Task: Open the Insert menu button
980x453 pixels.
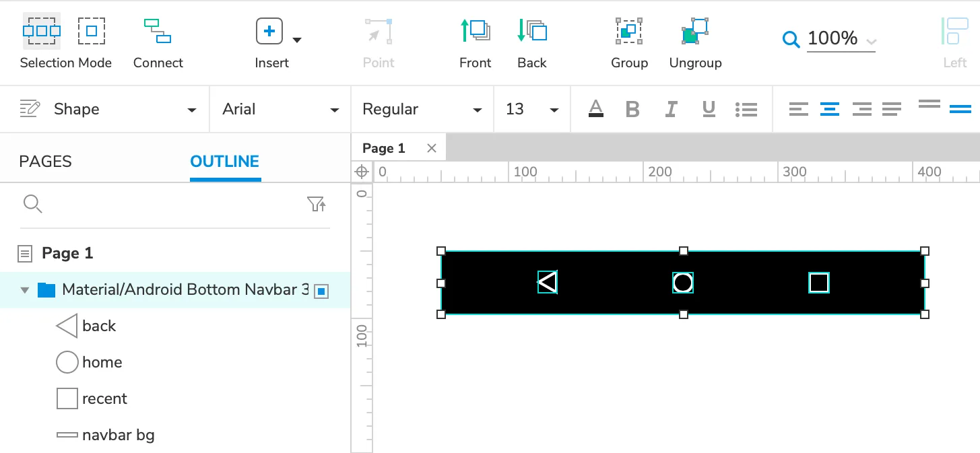Action: coord(270,32)
